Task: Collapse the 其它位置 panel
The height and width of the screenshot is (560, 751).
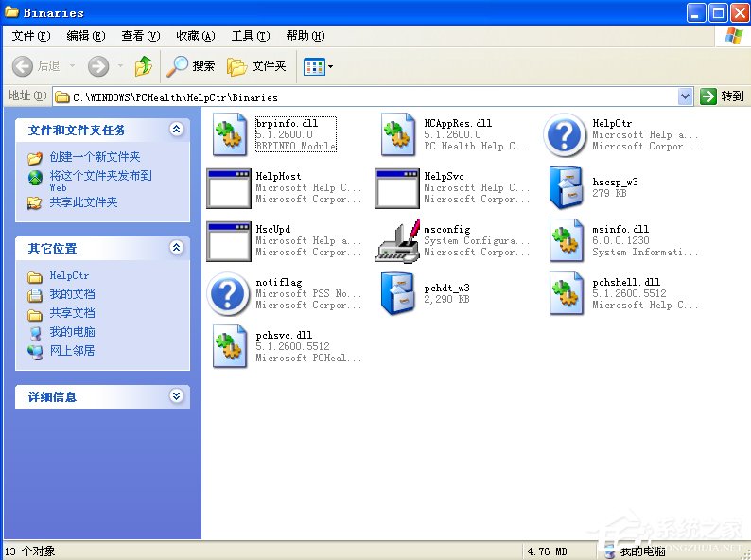Action: pyautogui.click(x=176, y=248)
